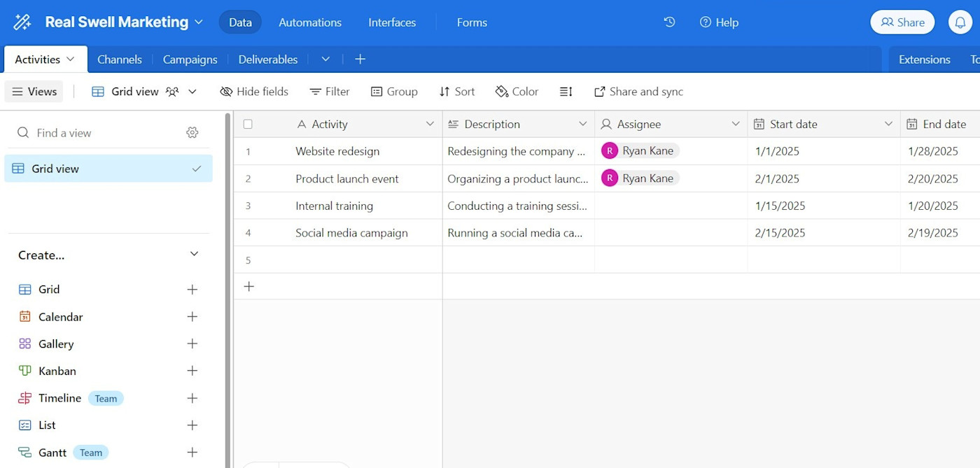Screen dimensions: 980x468
Task: Open Start date field dropdown
Action: point(888,124)
